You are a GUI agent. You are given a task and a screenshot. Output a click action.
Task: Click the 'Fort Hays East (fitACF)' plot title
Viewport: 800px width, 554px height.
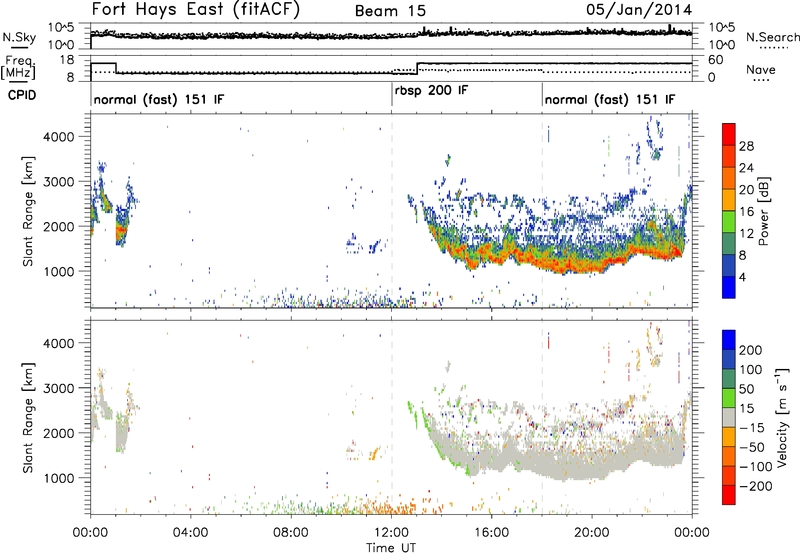(x=196, y=9)
